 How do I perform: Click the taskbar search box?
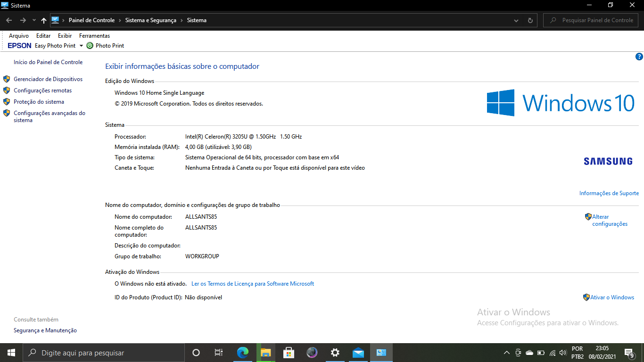coord(104,353)
